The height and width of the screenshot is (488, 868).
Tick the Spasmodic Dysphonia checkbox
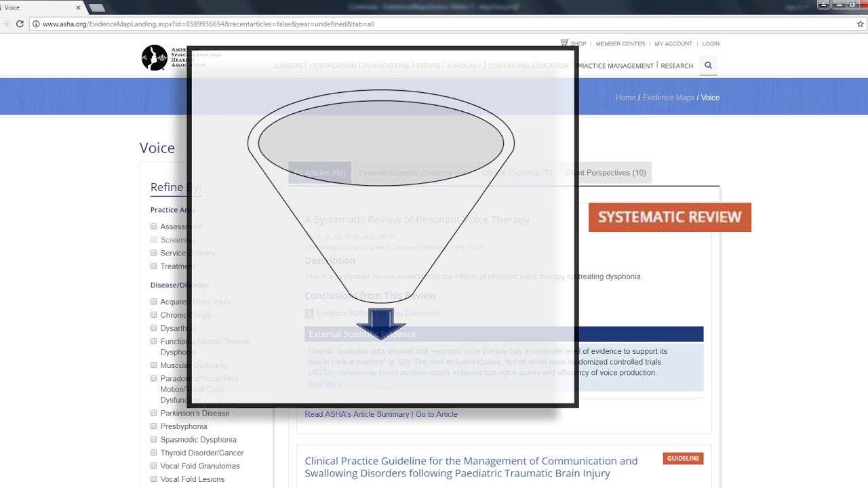pos(154,440)
